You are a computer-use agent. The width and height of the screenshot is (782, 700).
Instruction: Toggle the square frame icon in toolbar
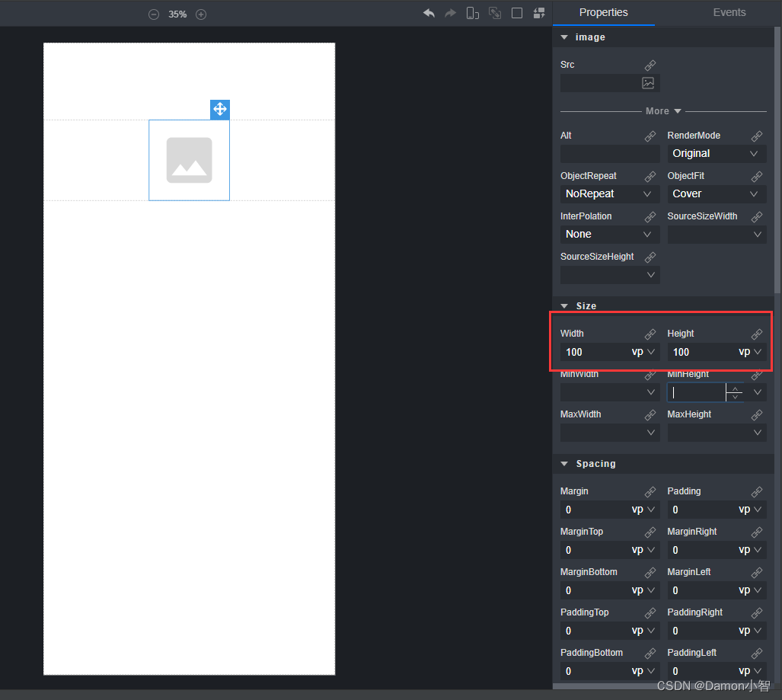(x=517, y=13)
